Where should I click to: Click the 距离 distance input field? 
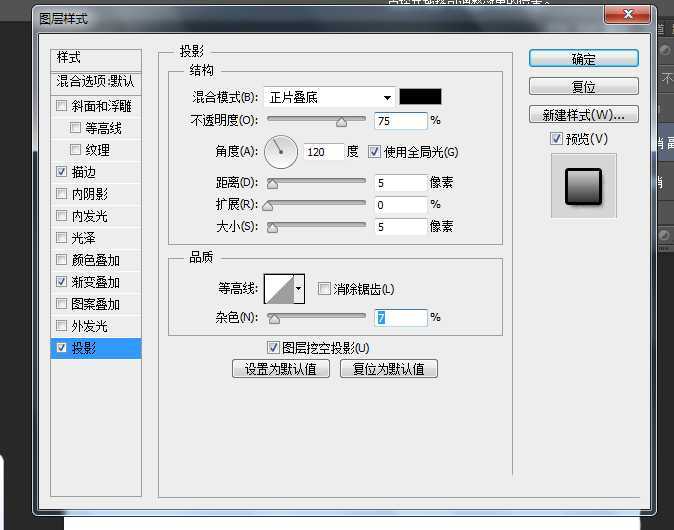point(400,183)
